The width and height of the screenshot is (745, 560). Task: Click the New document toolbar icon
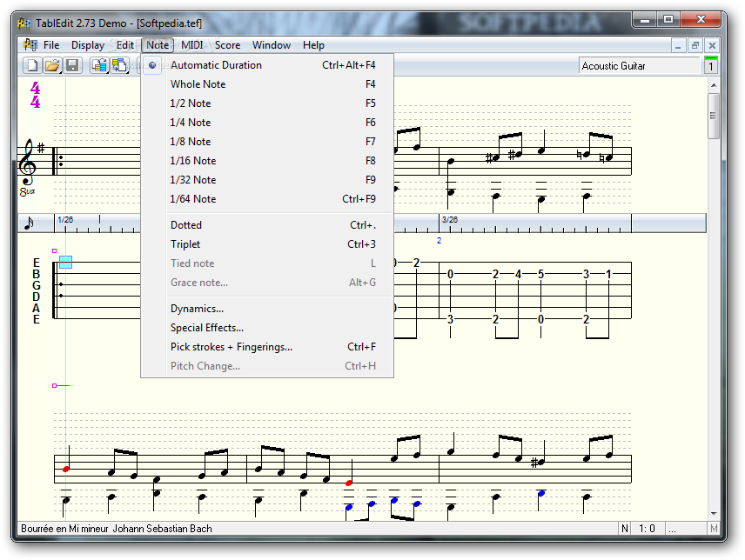[32, 65]
